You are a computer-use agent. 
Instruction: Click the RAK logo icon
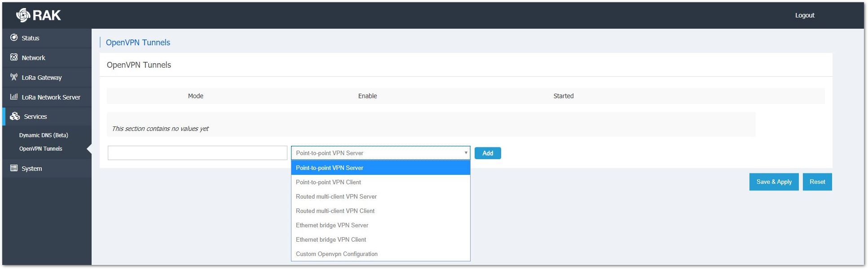[x=23, y=15]
